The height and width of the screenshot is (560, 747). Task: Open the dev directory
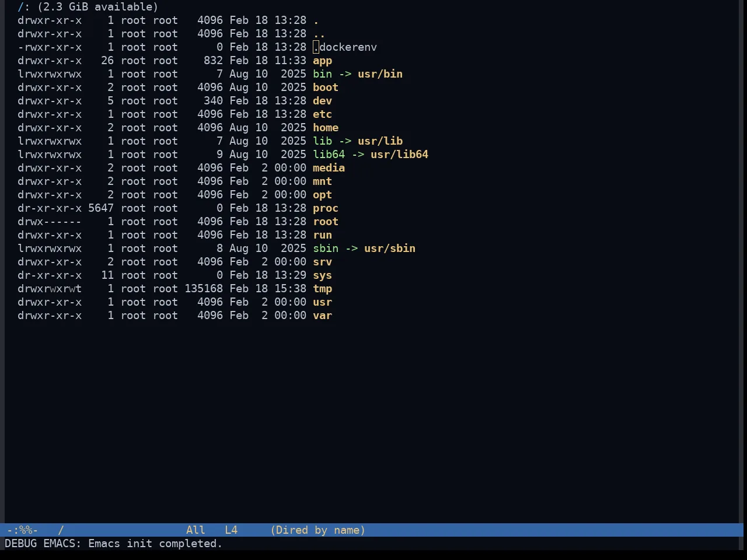[x=322, y=101]
